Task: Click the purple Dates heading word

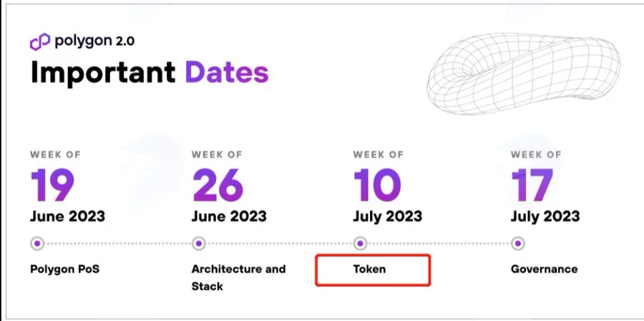Action: tap(227, 72)
